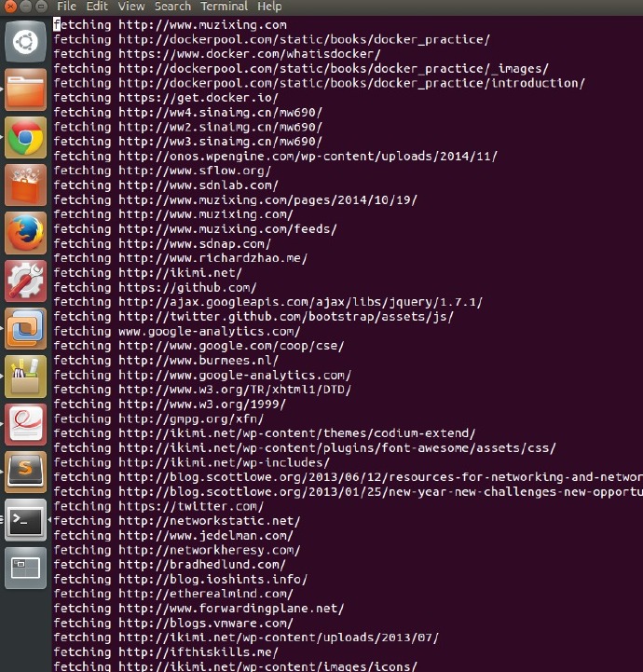
Task: Launch VMware from the launcher
Action: [25, 329]
